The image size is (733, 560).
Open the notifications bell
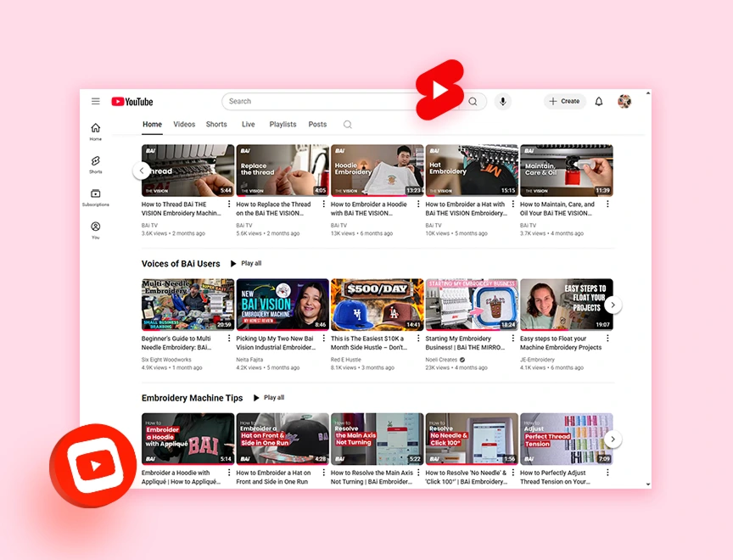599,102
